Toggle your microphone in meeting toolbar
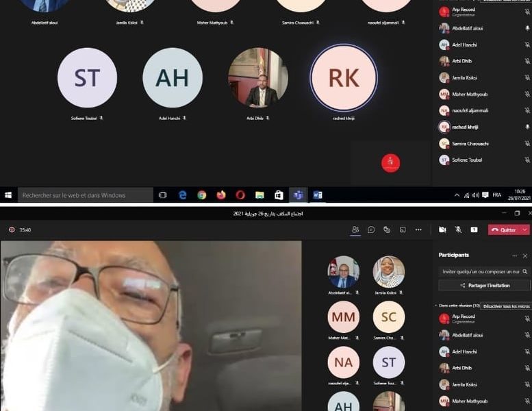This screenshot has height=411, width=532. (458, 229)
